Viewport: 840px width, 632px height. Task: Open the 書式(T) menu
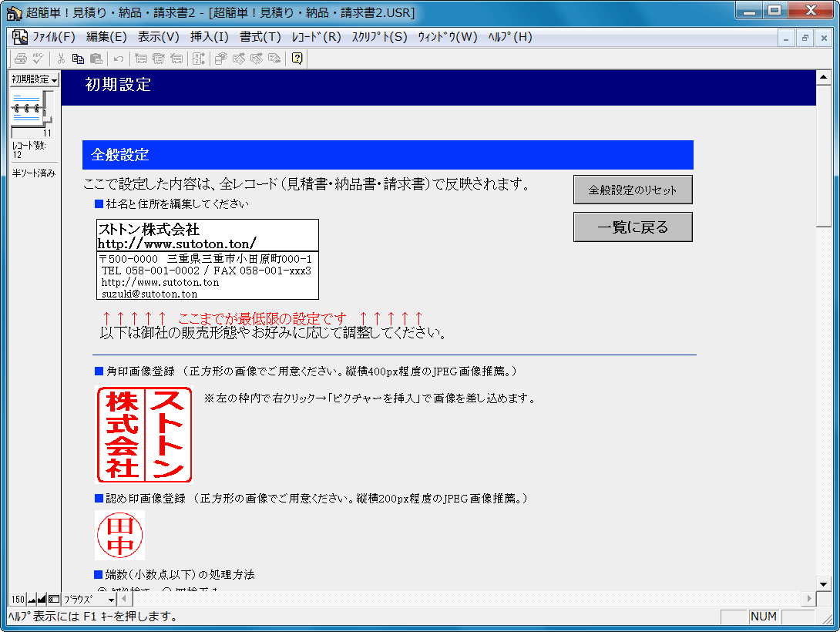260,37
